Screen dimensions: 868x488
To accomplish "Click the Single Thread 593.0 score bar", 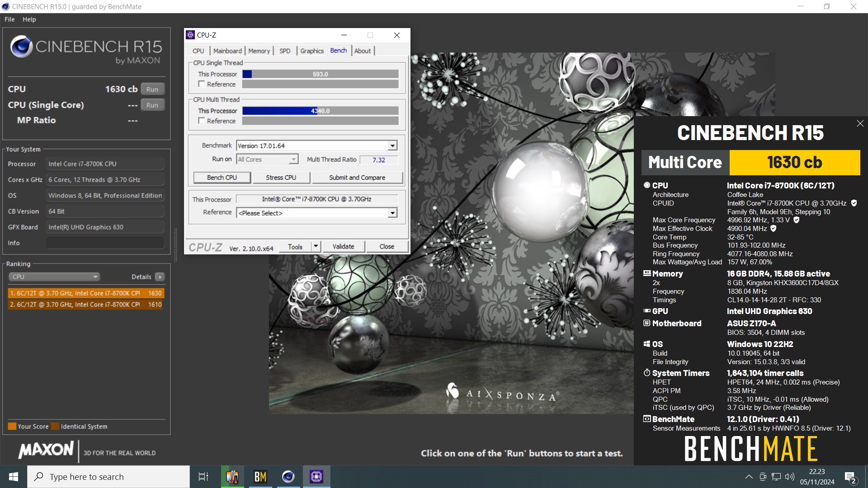I will [x=321, y=74].
